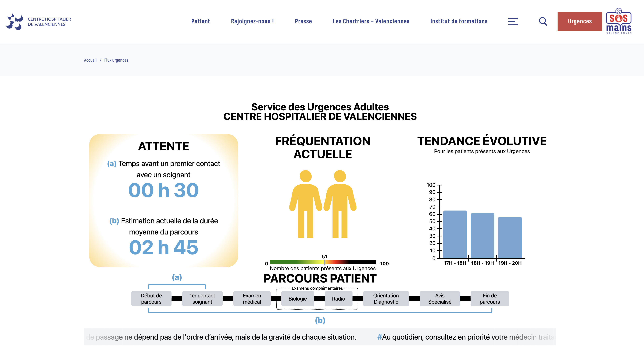Click the Début de parcours step
Viewport: 644px width, 364px height.
pyautogui.click(x=151, y=299)
